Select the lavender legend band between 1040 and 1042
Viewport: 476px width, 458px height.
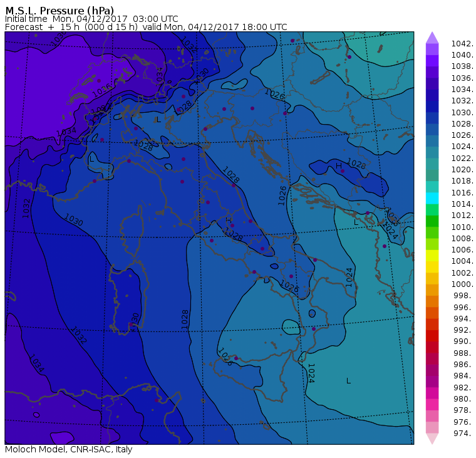click(x=432, y=49)
